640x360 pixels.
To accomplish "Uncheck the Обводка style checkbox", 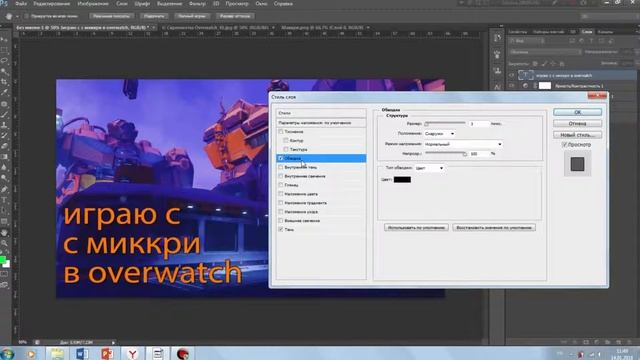I will point(280,158).
